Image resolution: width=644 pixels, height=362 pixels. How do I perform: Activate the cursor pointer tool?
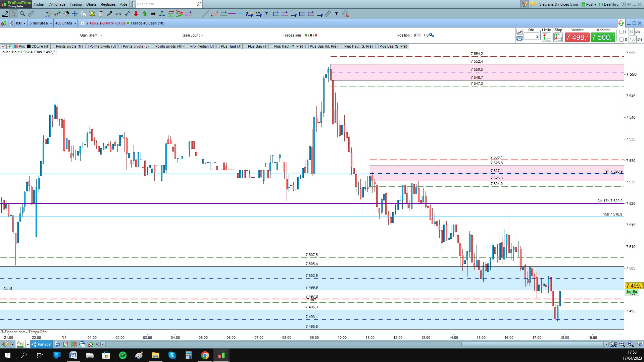(13, 14)
